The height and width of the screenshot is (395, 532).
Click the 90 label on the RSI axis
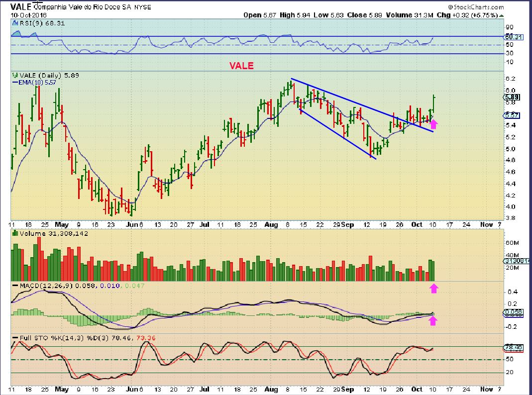[510, 27]
